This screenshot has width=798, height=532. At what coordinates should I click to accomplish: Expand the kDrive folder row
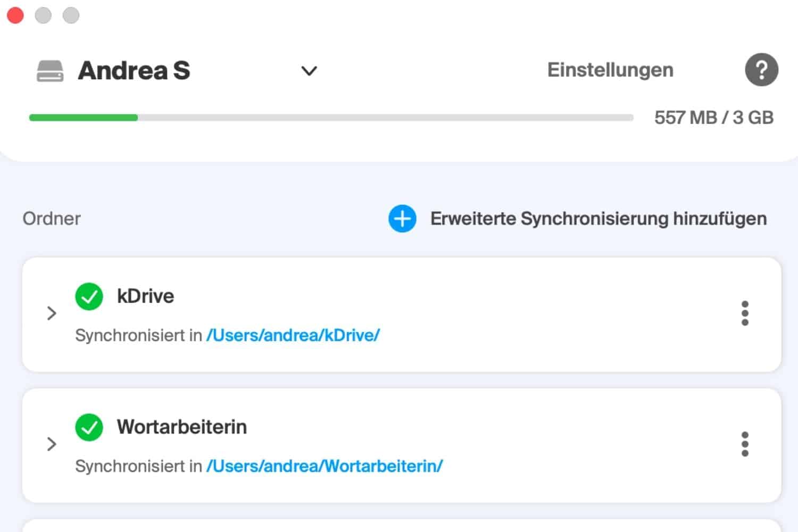click(x=52, y=313)
